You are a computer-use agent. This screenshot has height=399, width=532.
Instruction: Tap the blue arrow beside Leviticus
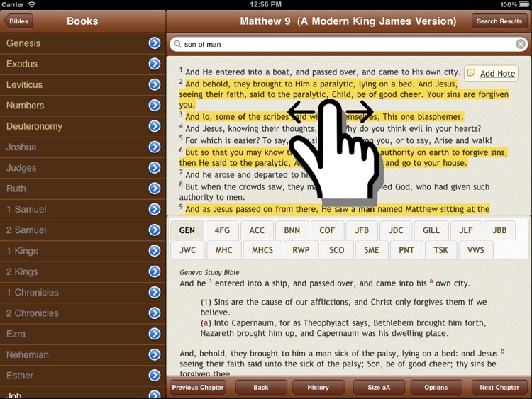tap(155, 84)
